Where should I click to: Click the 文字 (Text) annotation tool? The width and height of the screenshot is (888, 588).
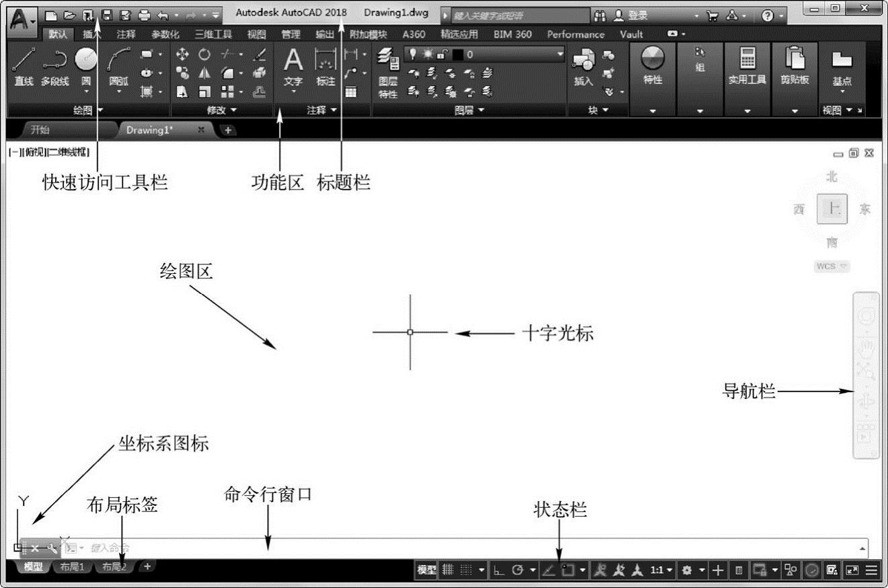(293, 68)
